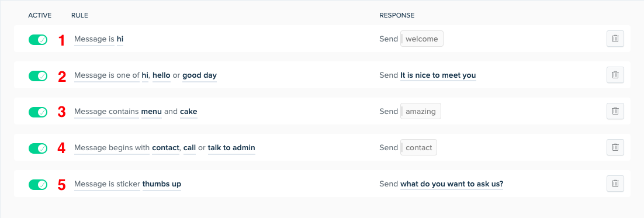This screenshot has width=644, height=218.
Task: Edit the 'thumbs up' sticker selection
Action: pyautogui.click(x=162, y=184)
